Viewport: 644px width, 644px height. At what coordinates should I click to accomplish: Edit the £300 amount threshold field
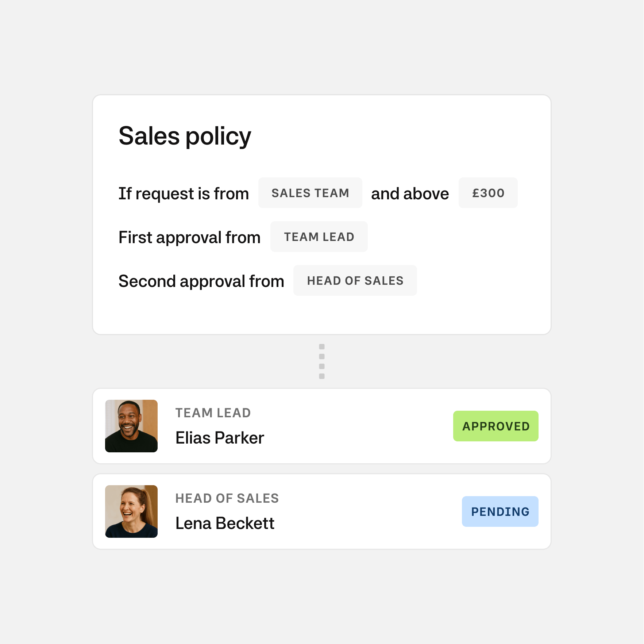[x=488, y=193]
